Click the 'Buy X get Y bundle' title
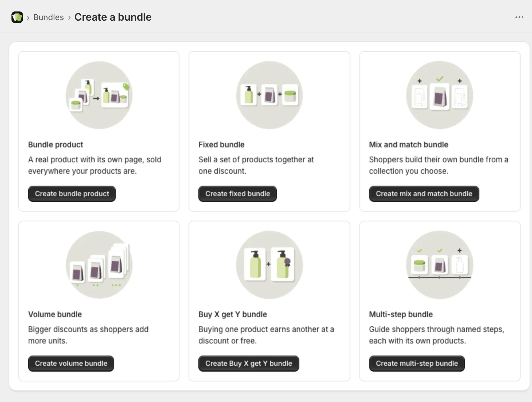Viewport: 532px width, 402px height. (232, 315)
